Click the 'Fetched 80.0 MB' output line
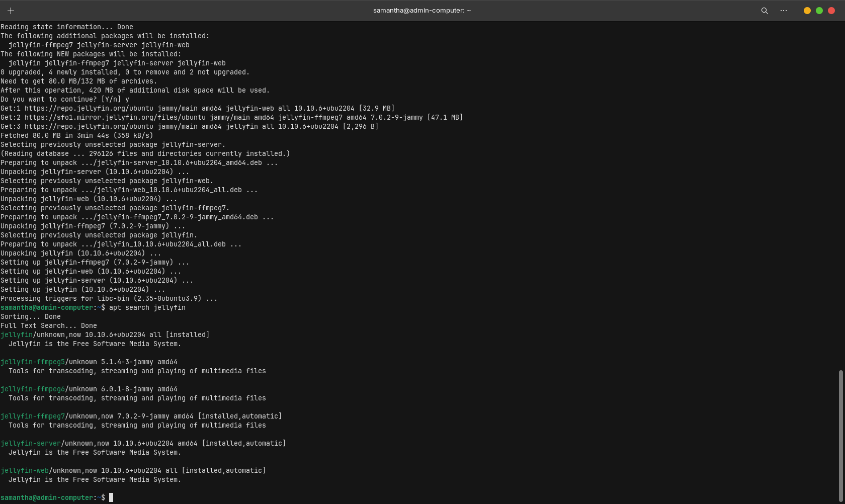Viewport: 845px width, 504px height. tap(76, 135)
